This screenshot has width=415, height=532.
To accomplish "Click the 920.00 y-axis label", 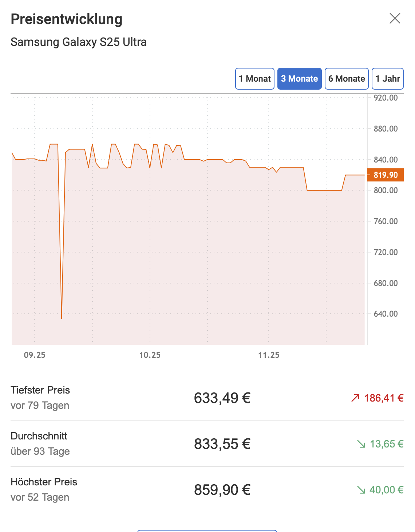I will click(386, 98).
